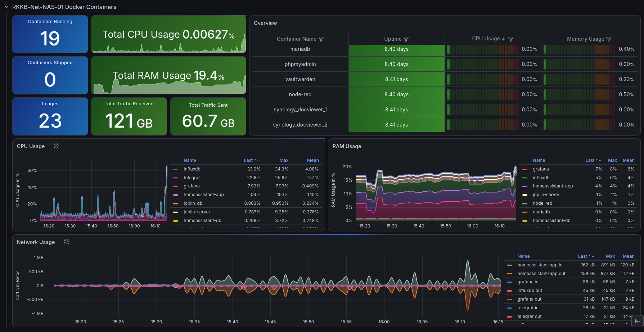Open the Overview panel title
Viewport: 644px width, 332px height.
pos(265,23)
